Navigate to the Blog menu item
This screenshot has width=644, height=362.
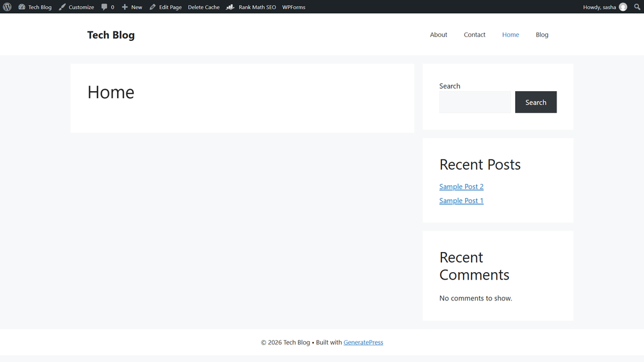[541, 35]
